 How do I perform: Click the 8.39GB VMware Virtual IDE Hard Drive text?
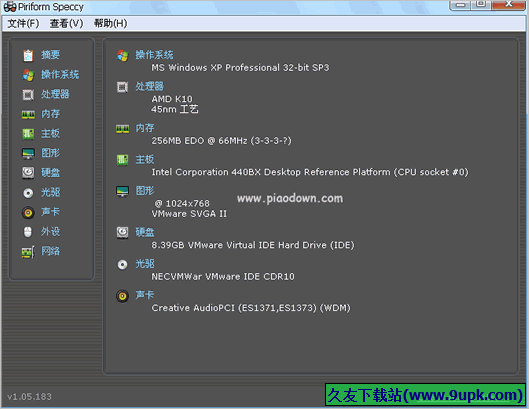click(x=253, y=245)
